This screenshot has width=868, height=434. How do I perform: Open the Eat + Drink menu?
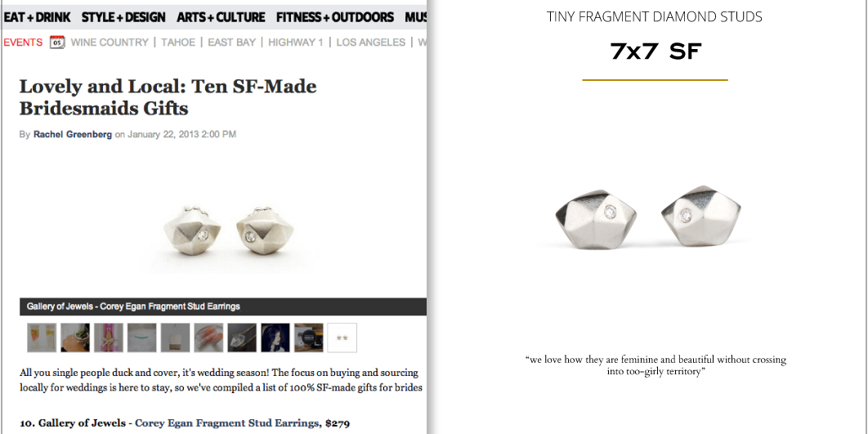(x=37, y=16)
